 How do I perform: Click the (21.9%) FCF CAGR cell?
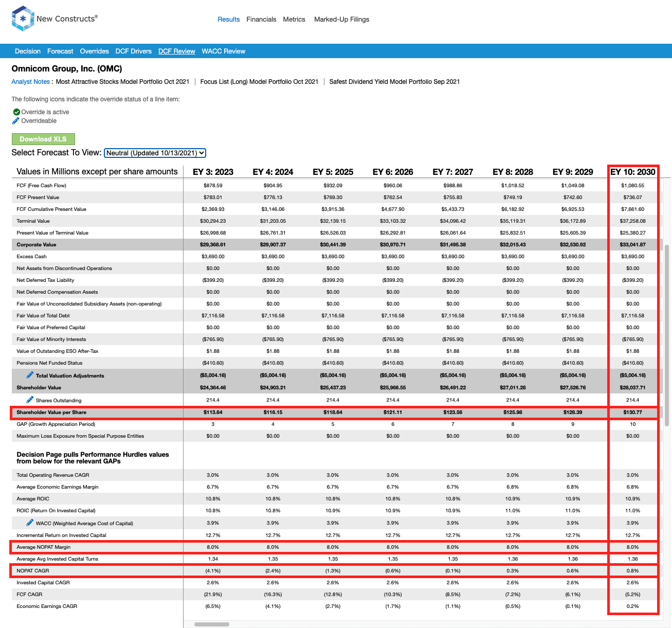(213, 595)
